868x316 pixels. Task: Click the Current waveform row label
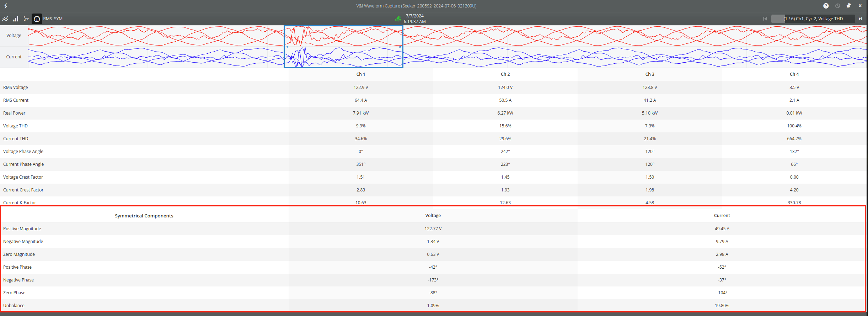tap(14, 57)
